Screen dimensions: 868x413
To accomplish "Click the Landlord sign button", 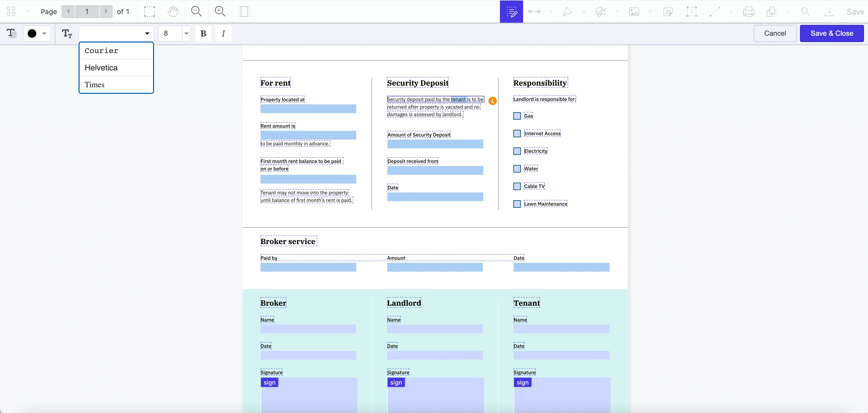I will coord(396,382).
